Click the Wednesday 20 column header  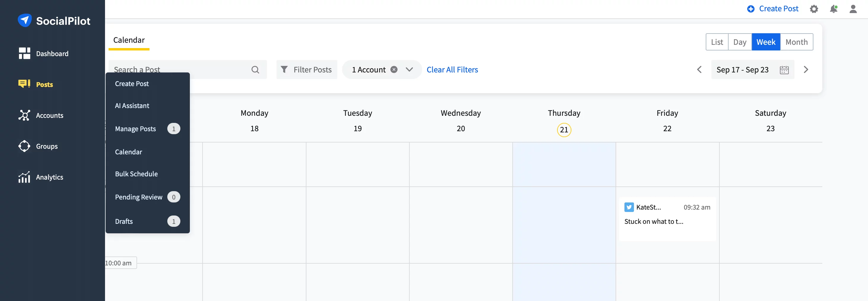461,120
